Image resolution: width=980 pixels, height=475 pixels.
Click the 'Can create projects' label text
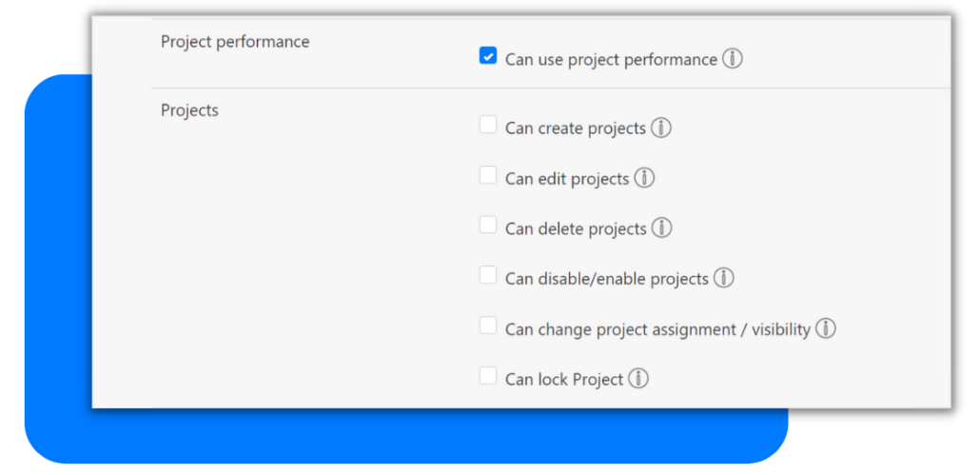tap(576, 128)
